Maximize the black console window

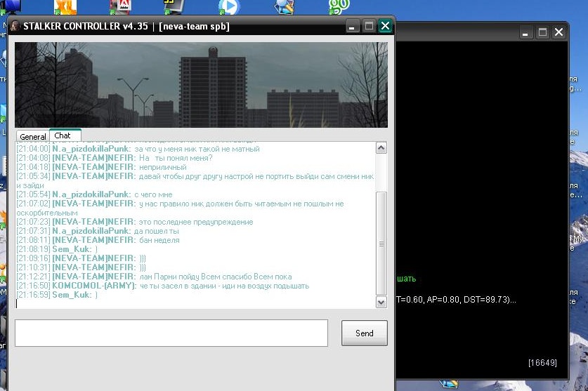coord(542,32)
